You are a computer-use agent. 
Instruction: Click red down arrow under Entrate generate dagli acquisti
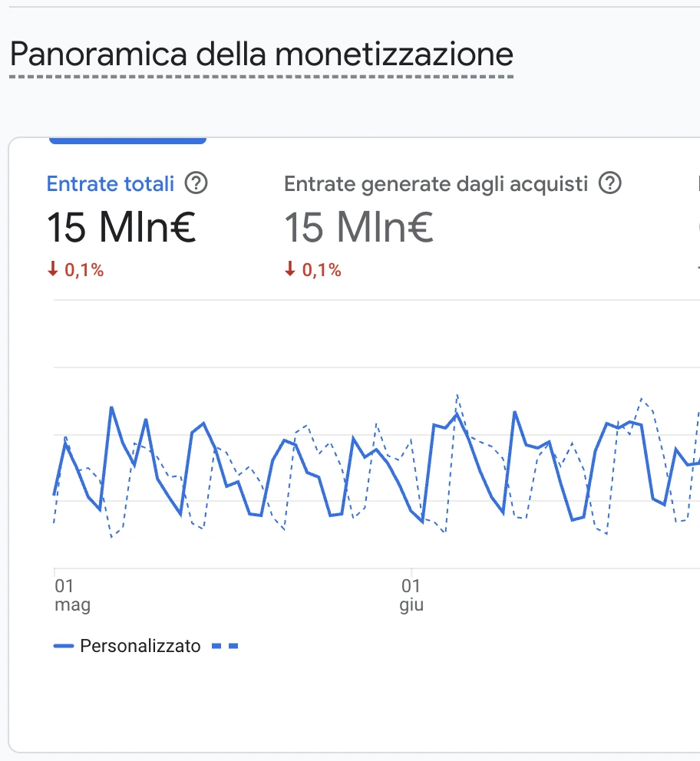tap(289, 269)
